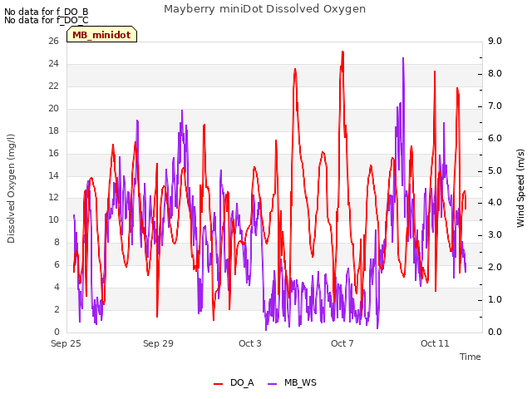532x399 pixels.
Task: Click the 4.0 wind speed tick label
Action: [x=495, y=203]
